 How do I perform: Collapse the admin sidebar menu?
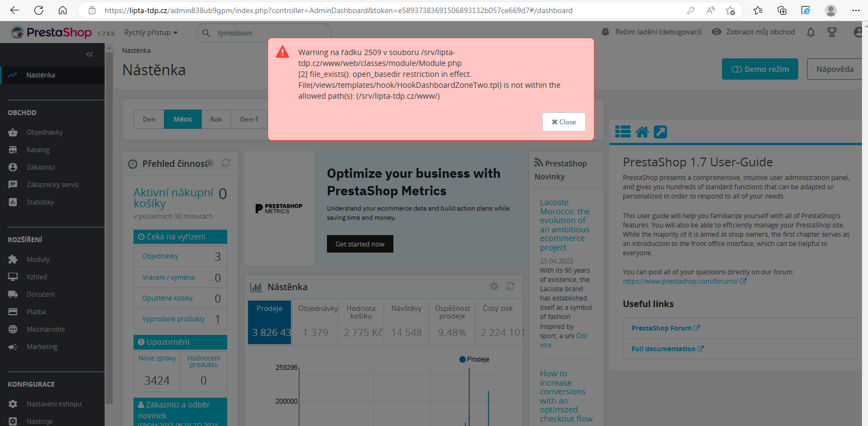(89, 54)
